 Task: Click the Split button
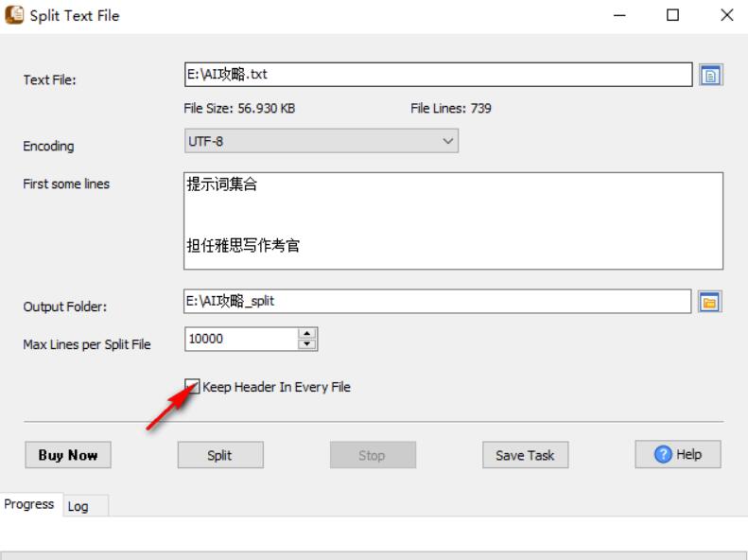tap(220, 455)
